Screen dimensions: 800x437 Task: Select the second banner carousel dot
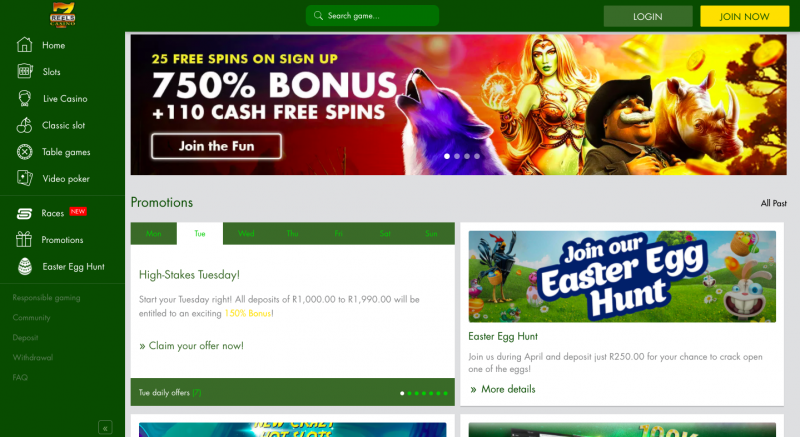[x=457, y=156]
